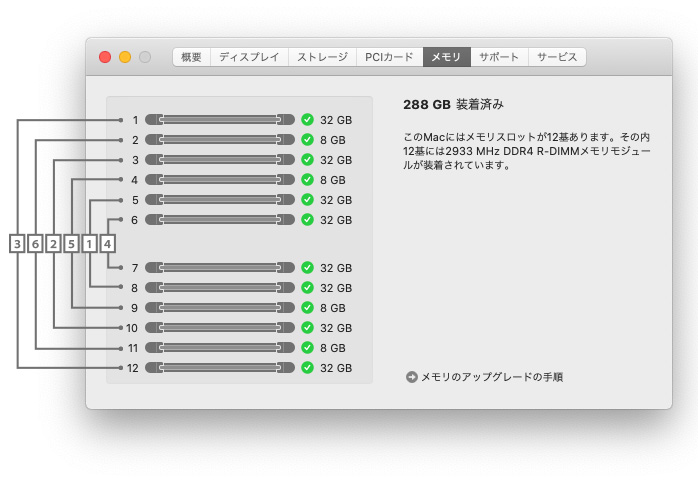Click the DIMM graphic in slot 6
Screen dimensions: 698x483
click(220, 220)
